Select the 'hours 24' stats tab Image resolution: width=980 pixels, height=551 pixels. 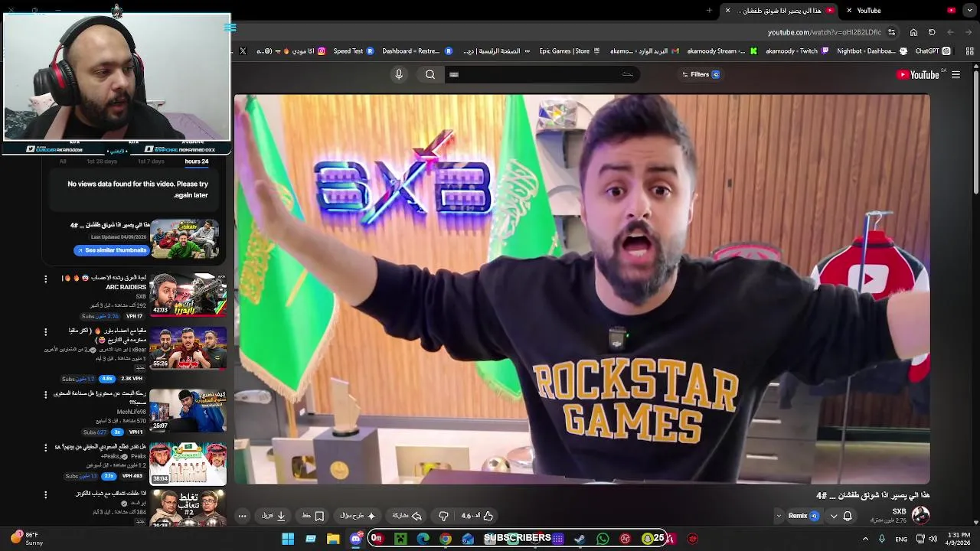(197, 161)
